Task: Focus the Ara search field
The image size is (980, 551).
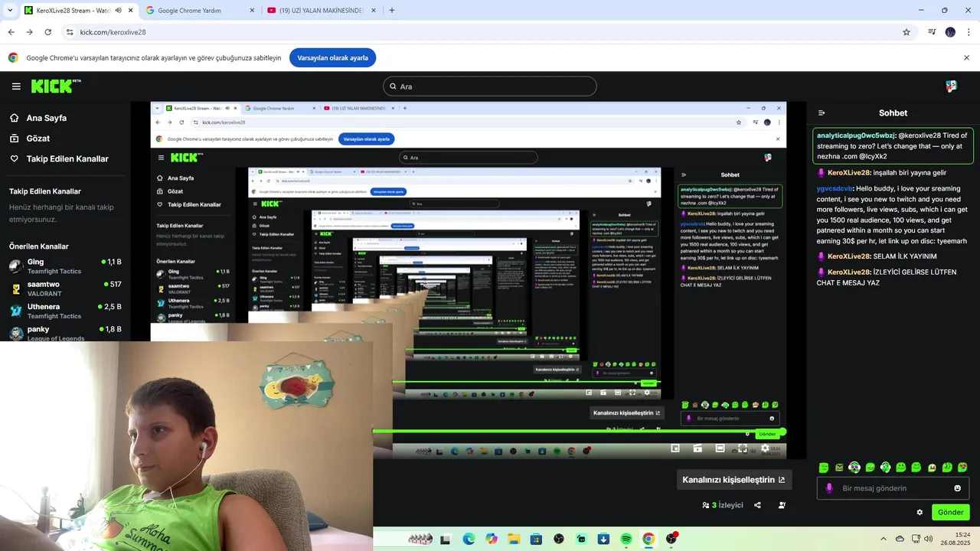Action: pos(489,86)
